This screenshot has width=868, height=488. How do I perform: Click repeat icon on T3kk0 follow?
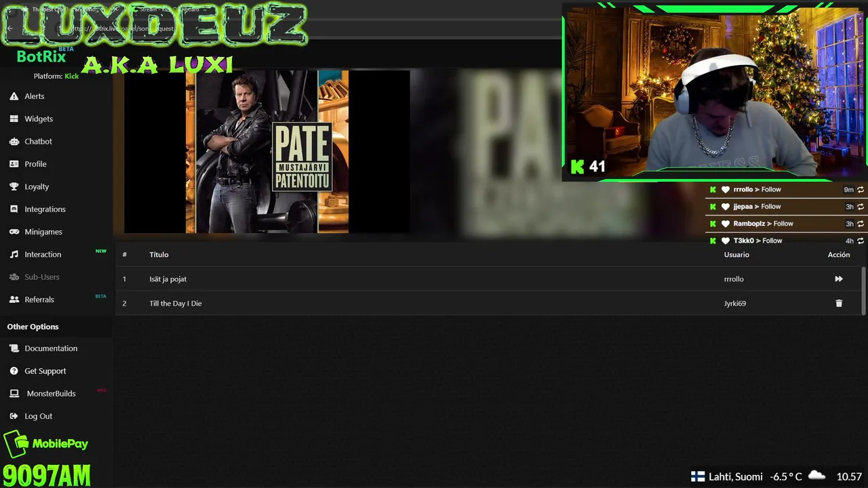point(861,241)
